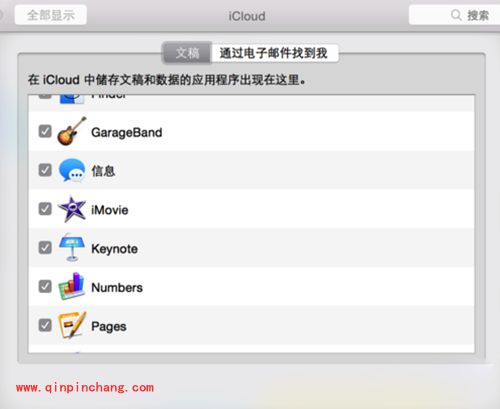This screenshot has width=500, height=409.
Task: Click the 全部显示 button
Action: tap(51, 15)
